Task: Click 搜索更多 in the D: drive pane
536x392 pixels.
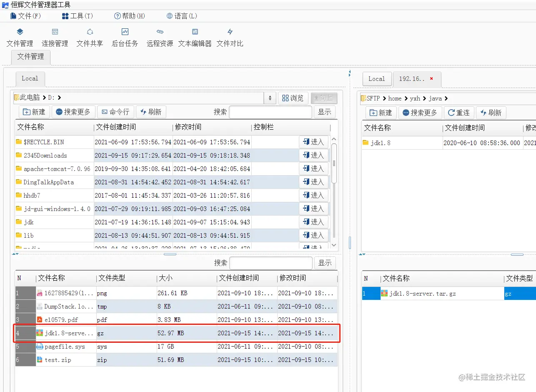Action: coord(73,112)
